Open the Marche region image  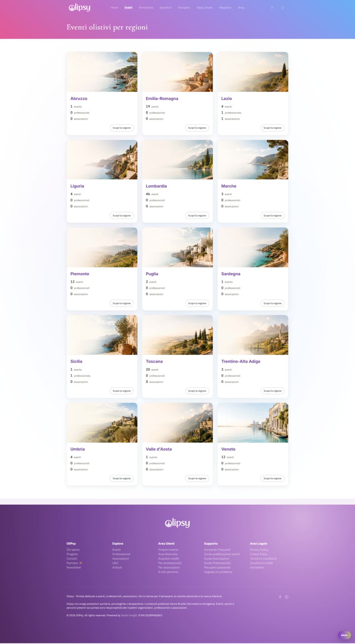click(x=253, y=160)
